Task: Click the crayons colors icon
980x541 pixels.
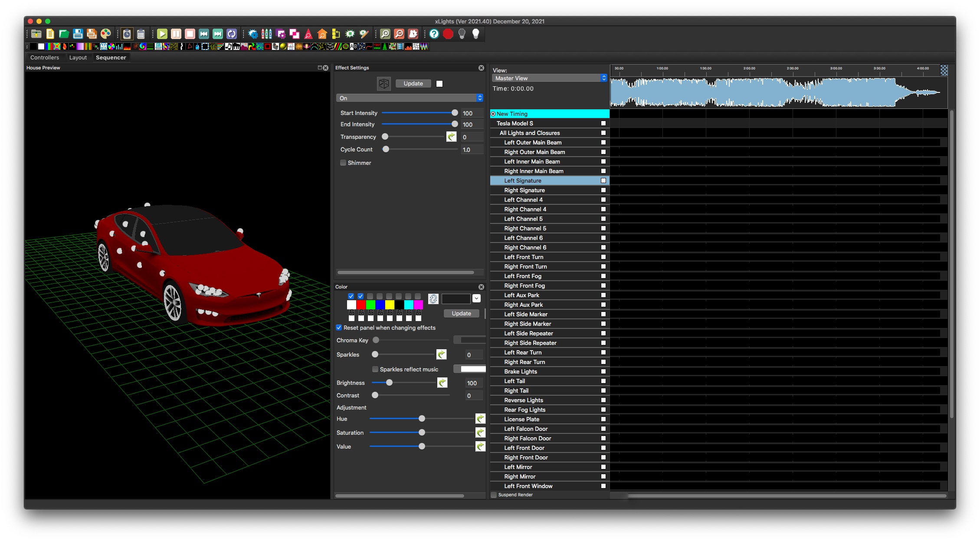Action: tap(267, 34)
